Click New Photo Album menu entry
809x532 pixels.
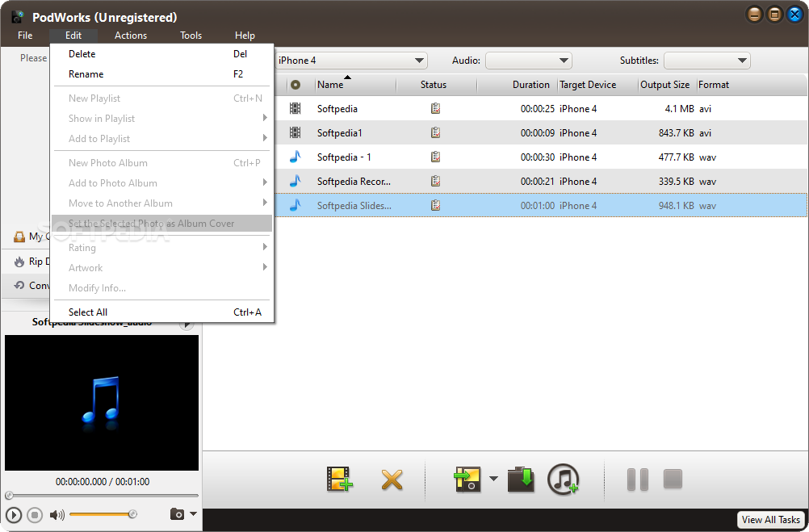(x=162, y=162)
